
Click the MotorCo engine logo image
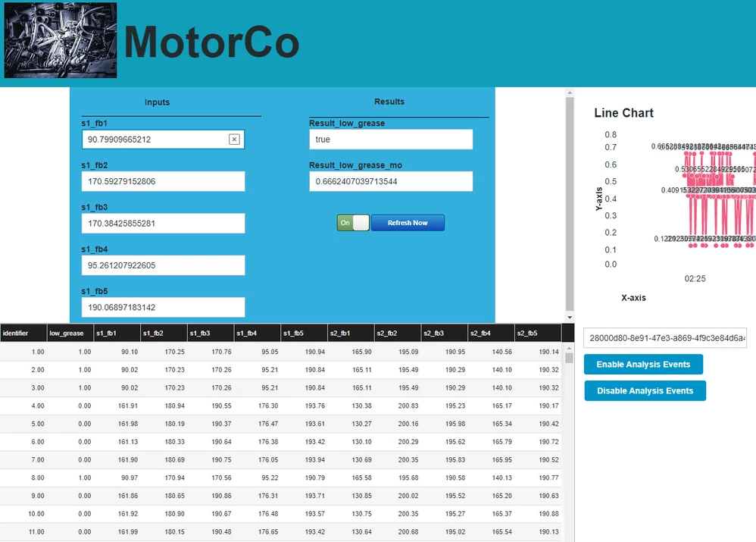tap(61, 40)
